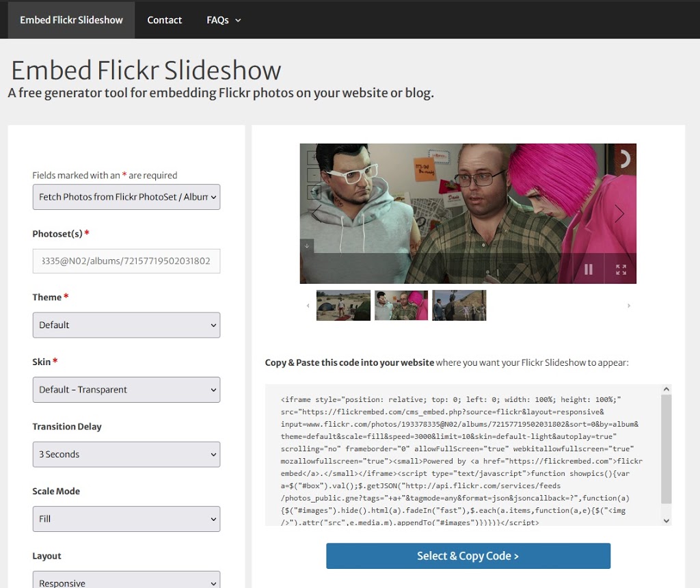Click Select & Copy Code button

(x=468, y=556)
